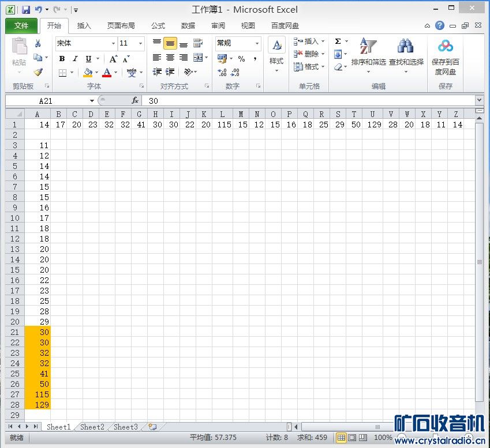The width and height of the screenshot is (490, 448).
Task: Click the Clear eraser icon
Action: click(x=338, y=67)
